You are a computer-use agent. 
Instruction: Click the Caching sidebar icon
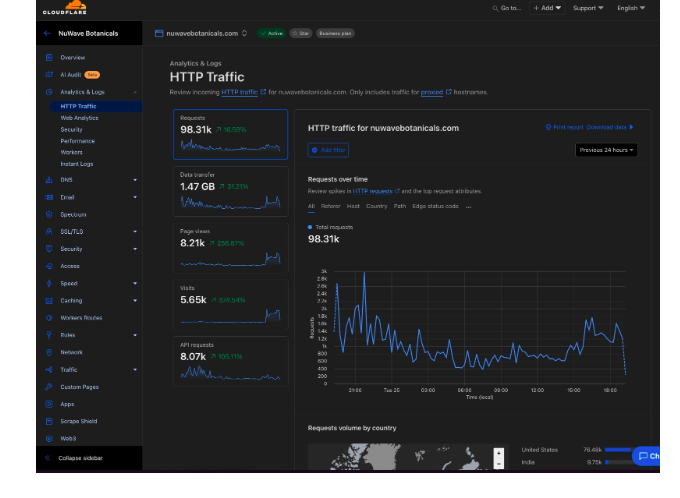click(49, 301)
